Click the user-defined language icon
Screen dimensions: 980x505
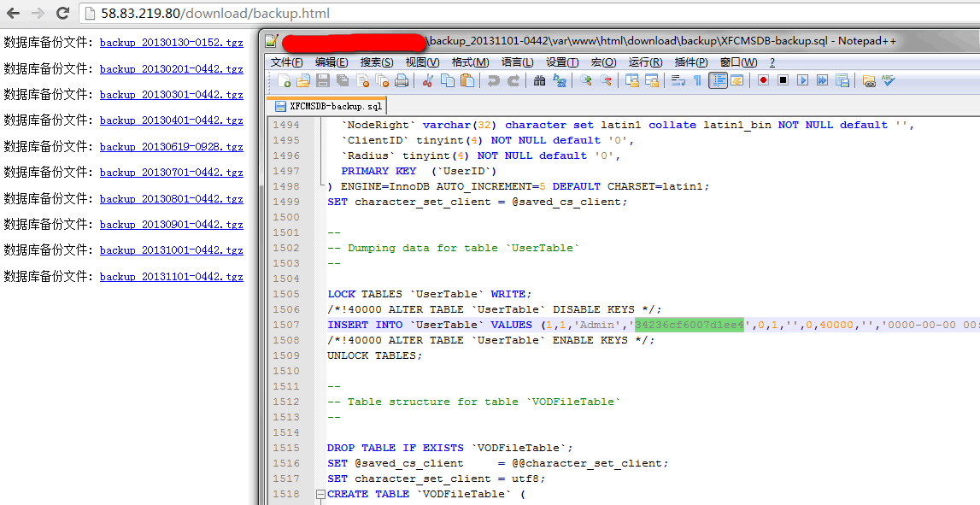[x=736, y=80]
